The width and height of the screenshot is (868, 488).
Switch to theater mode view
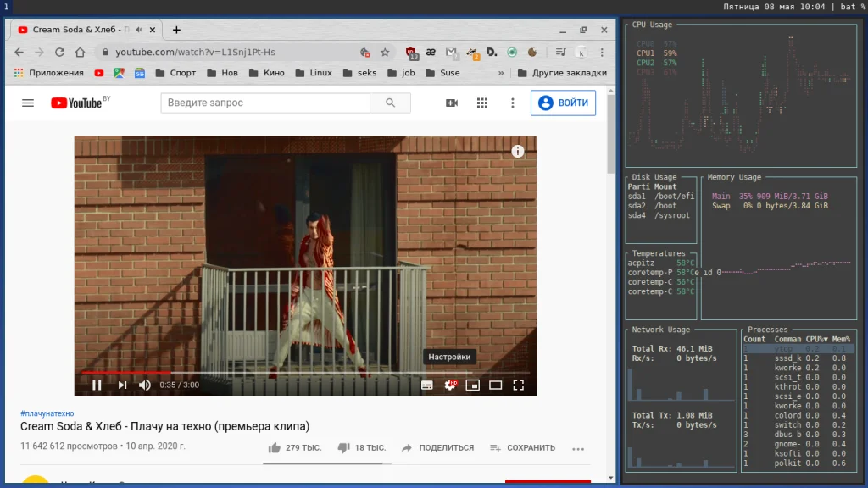tap(496, 385)
